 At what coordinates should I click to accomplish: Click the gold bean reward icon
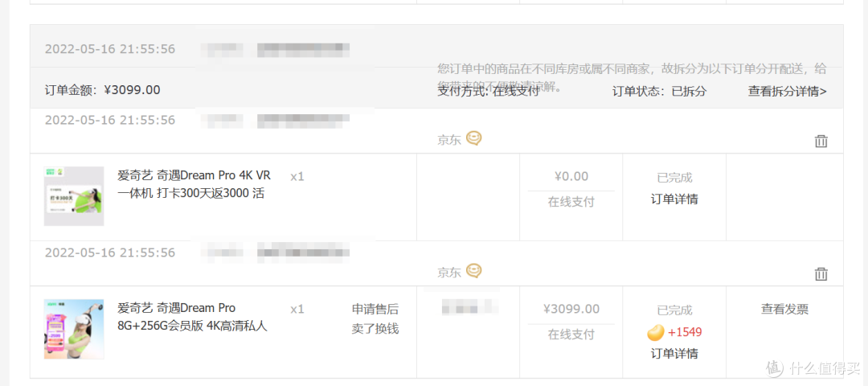coord(656,332)
